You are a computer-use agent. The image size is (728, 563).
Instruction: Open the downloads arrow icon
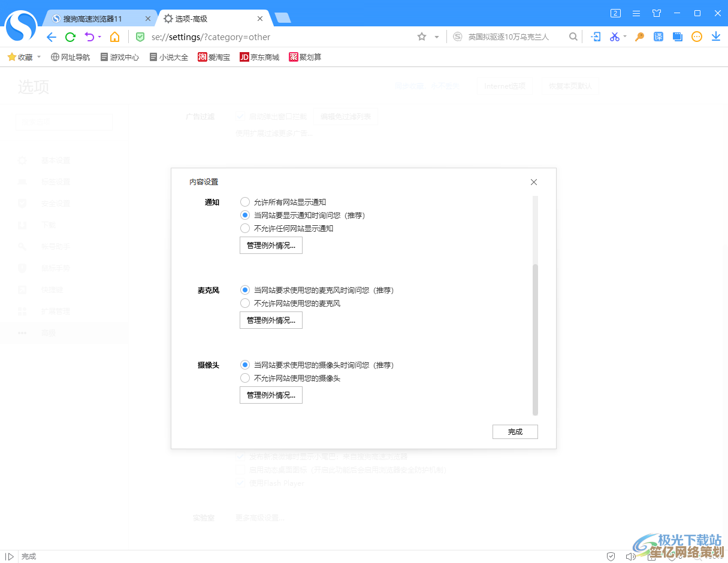[715, 37]
